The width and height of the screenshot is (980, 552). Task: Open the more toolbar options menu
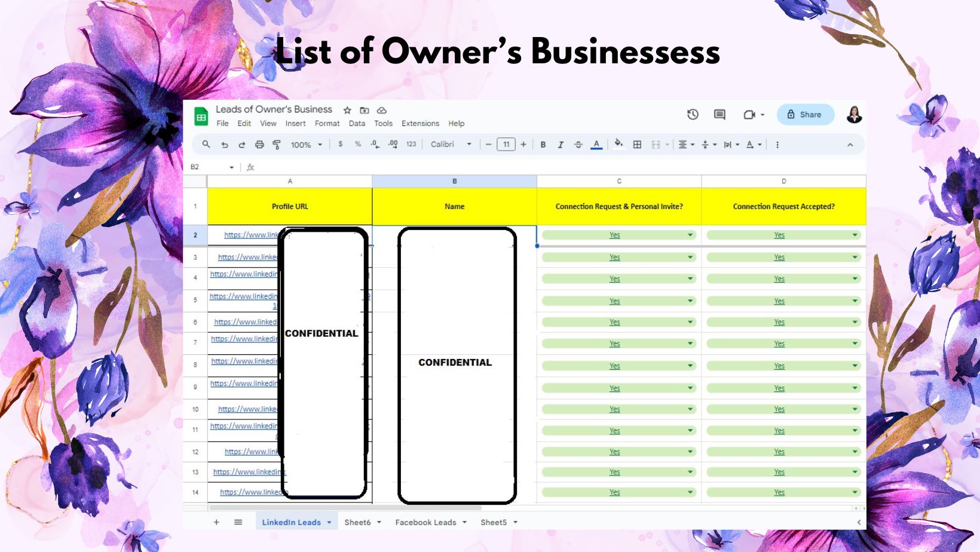click(777, 145)
